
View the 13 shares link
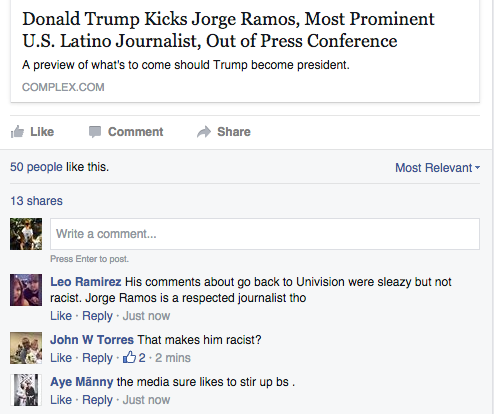(x=36, y=201)
